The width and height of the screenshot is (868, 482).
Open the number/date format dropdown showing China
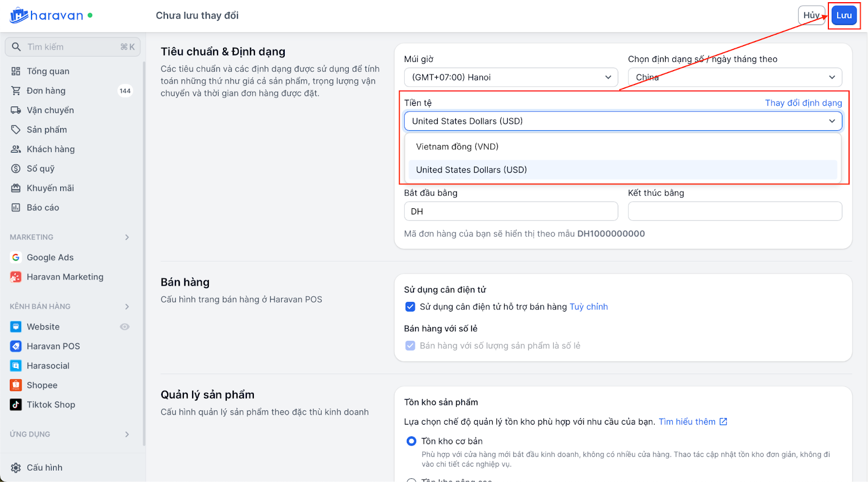(735, 77)
